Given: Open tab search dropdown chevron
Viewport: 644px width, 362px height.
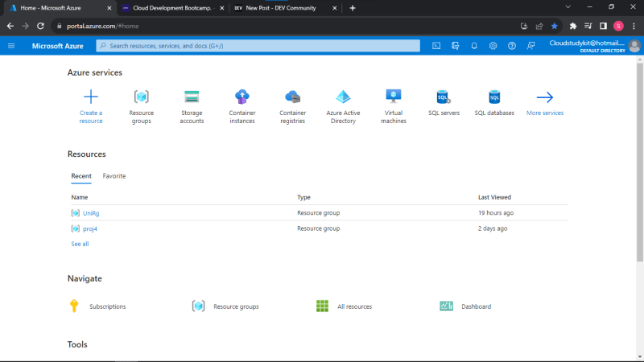Looking at the screenshot, I should (568, 7).
